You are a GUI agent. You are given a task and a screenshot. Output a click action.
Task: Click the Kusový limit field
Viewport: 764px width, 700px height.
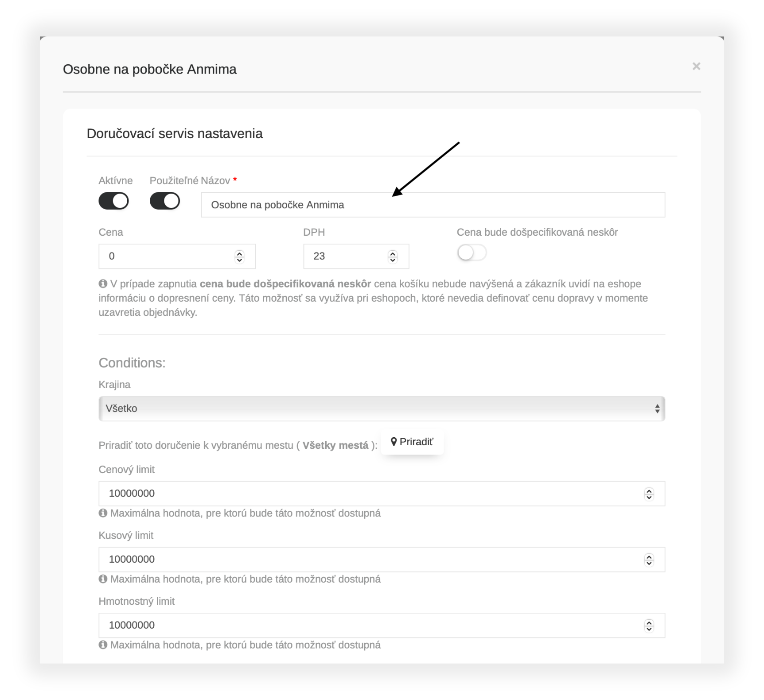click(382, 560)
